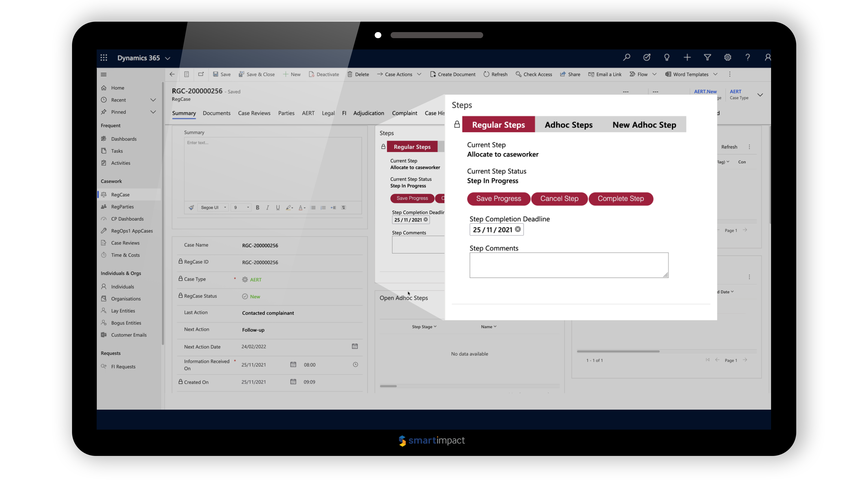The height and width of the screenshot is (488, 868).
Task: Open the Case Actions dropdown
Action: pos(419,74)
